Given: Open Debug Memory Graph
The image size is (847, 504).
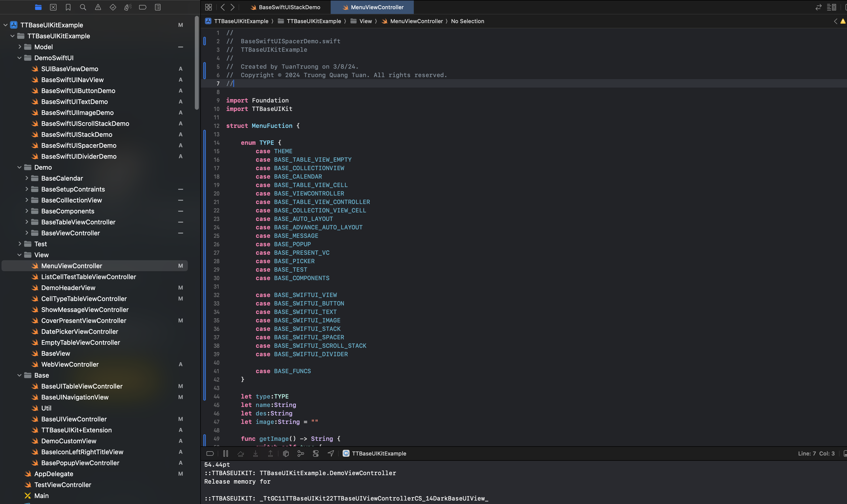Looking at the screenshot, I should pyautogui.click(x=301, y=454).
